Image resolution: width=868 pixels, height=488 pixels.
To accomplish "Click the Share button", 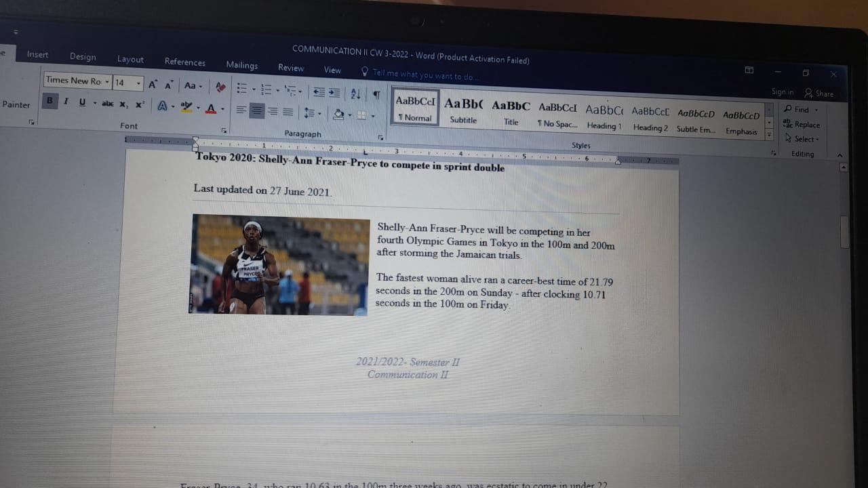I will coord(819,94).
